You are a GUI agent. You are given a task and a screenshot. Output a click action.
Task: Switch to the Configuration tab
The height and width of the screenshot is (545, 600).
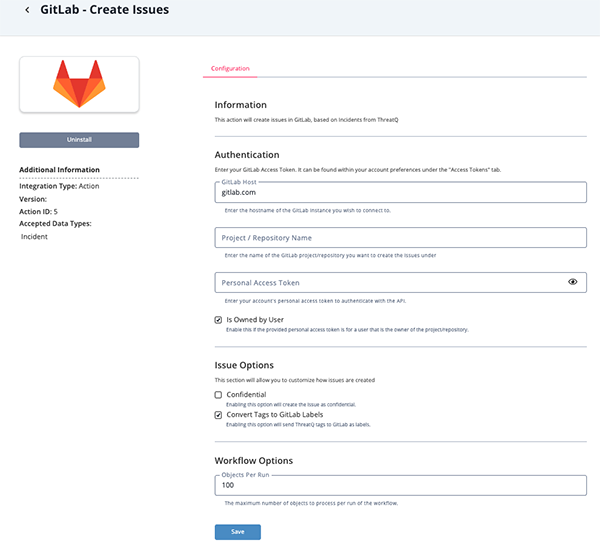tap(230, 69)
